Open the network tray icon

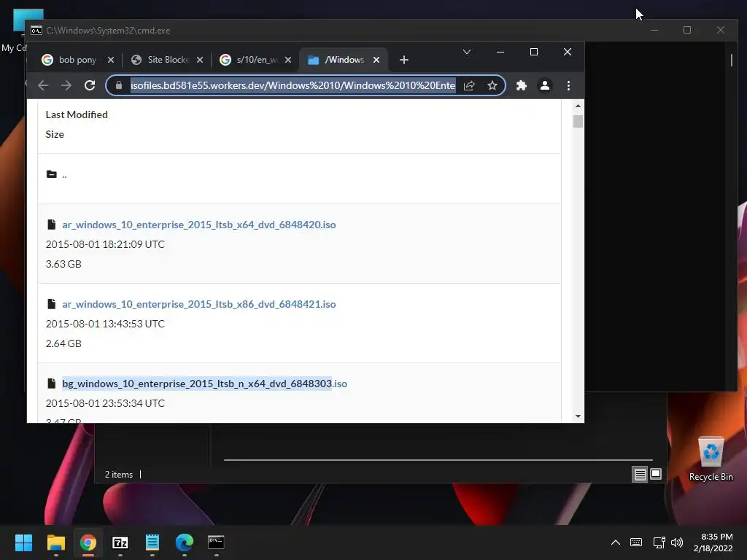point(659,542)
